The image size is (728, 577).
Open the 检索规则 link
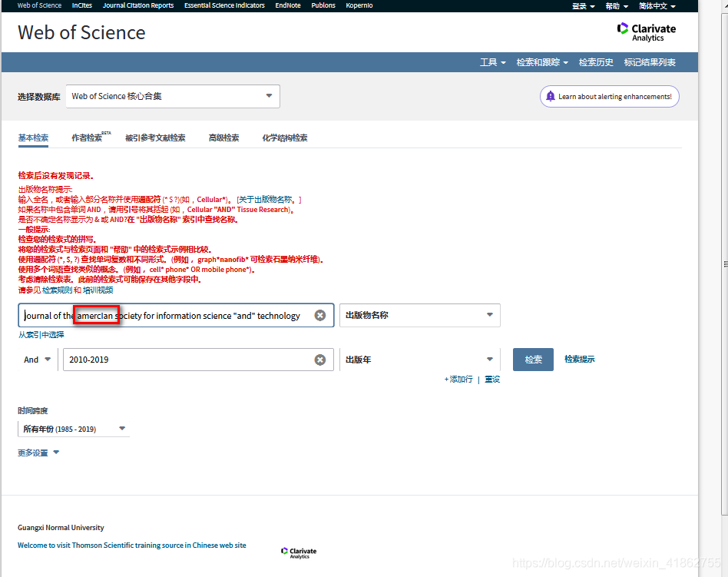[x=57, y=290]
